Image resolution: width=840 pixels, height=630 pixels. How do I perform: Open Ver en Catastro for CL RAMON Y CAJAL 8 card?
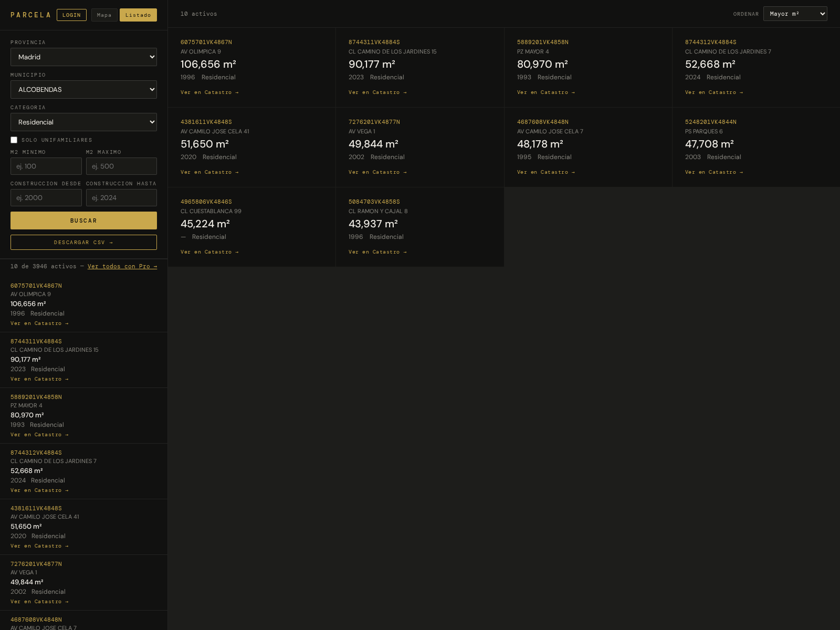click(377, 252)
